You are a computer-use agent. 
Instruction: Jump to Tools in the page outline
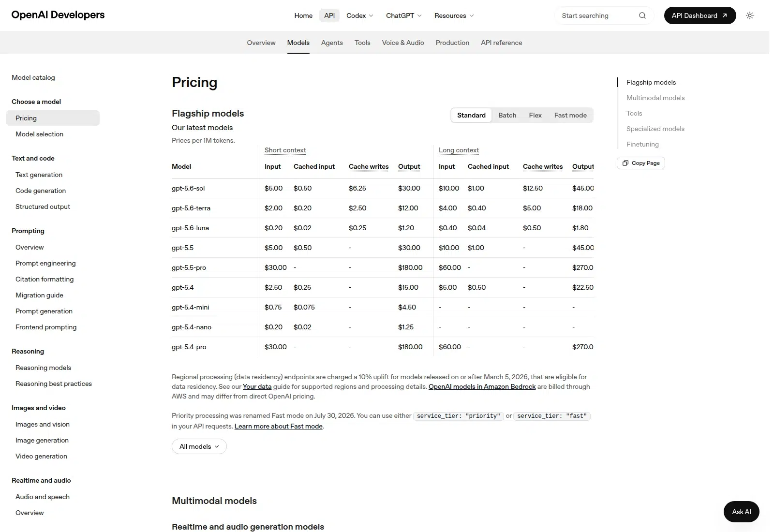[x=634, y=113]
